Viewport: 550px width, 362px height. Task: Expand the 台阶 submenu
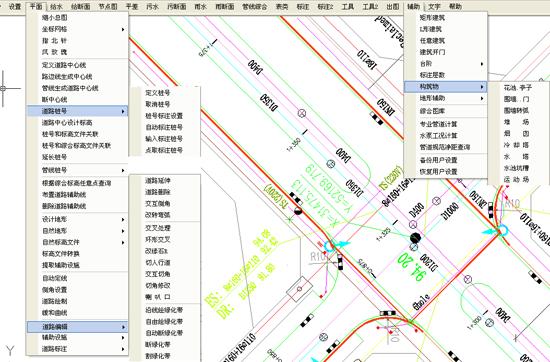tap(445, 63)
